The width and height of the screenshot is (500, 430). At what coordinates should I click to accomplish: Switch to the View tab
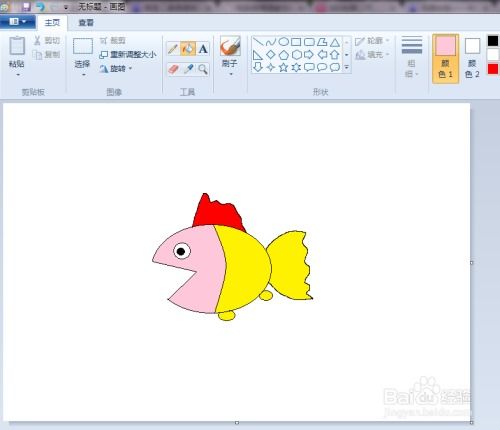pos(86,23)
